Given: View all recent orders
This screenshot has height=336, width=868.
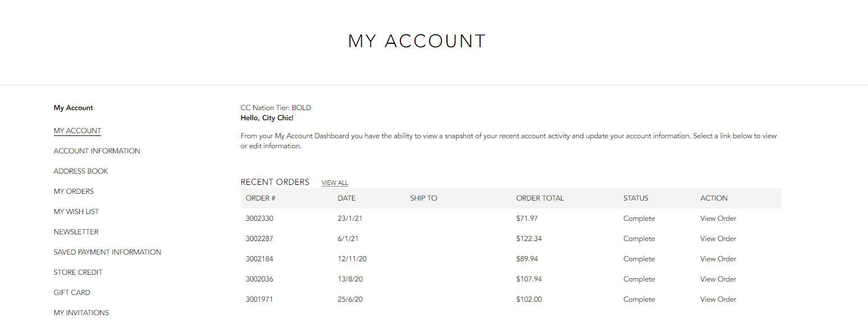Looking at the screenshot, I should click(335, 183).
